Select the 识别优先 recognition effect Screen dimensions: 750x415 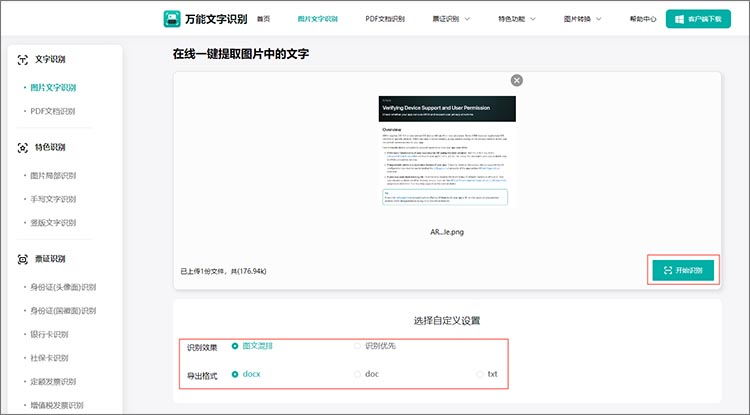click(x=375, y=346)
